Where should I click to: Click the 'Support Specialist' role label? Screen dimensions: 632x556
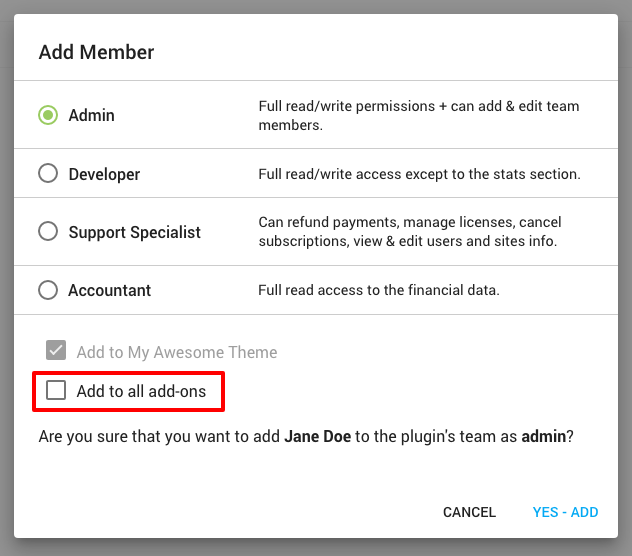point(134,232)
